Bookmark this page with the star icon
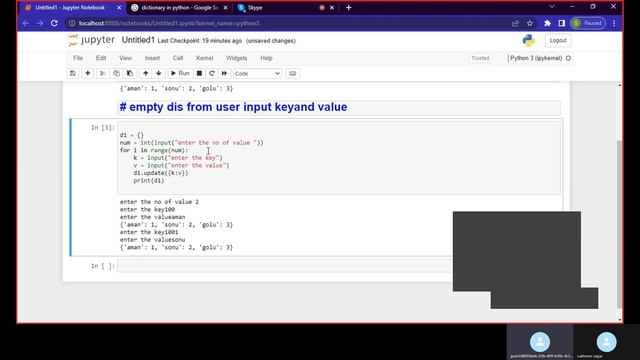640x360 pixels. click(530, 23)
